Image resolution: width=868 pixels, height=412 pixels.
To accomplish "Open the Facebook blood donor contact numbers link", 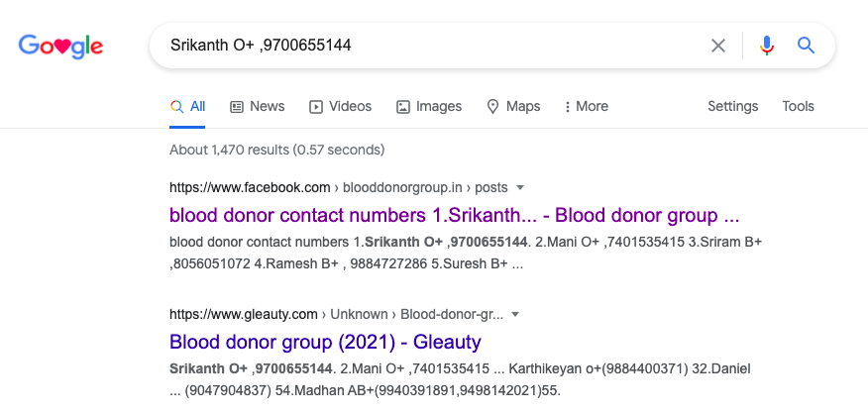I will (454, 215).
